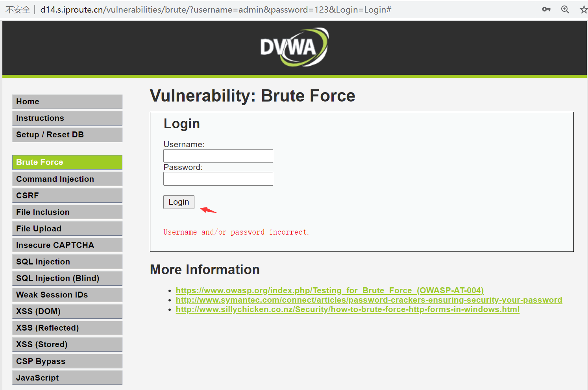Open the zoom magnifier icon

coord(565,9)
